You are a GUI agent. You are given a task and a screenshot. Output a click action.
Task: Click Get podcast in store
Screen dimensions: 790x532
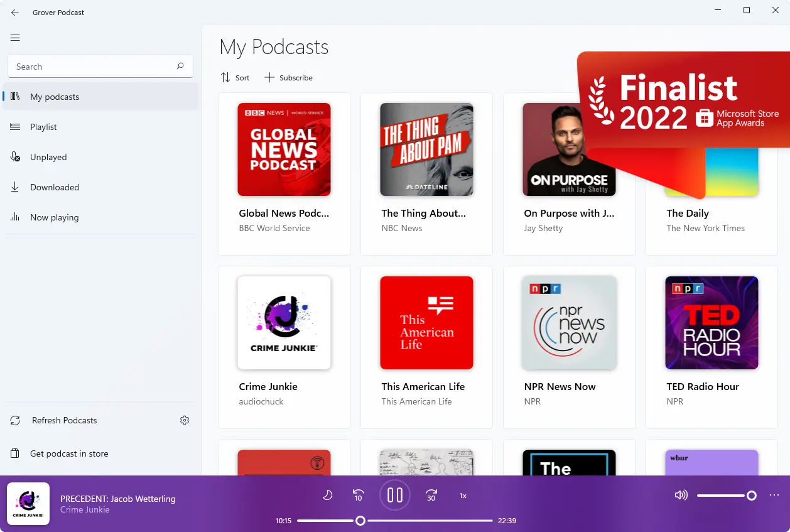(x=69, y=453)
